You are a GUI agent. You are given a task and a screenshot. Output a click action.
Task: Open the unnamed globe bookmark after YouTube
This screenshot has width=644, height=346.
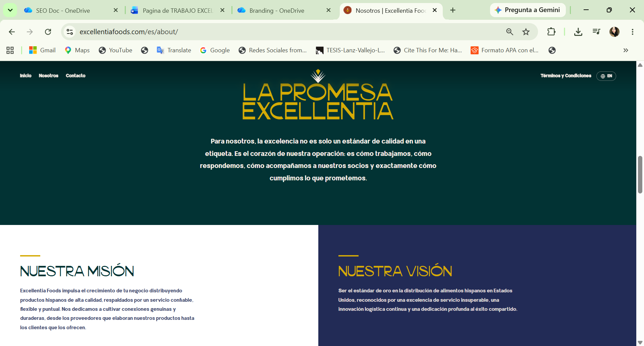145,50
